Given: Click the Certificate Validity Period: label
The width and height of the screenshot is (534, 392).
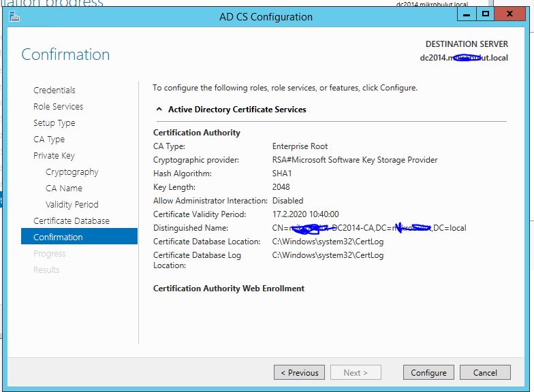Looking at the screenshot, I should point(200,214).
